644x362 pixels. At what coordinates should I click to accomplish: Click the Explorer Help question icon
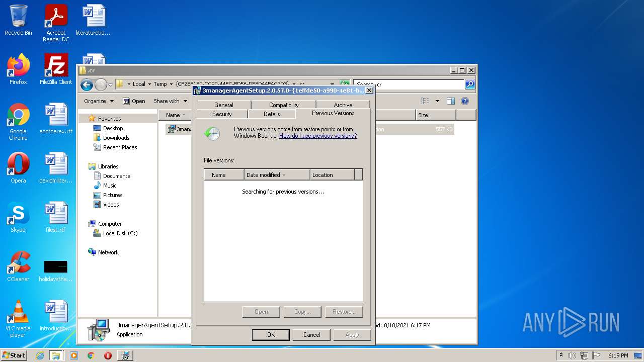click(x=465, y=101)
